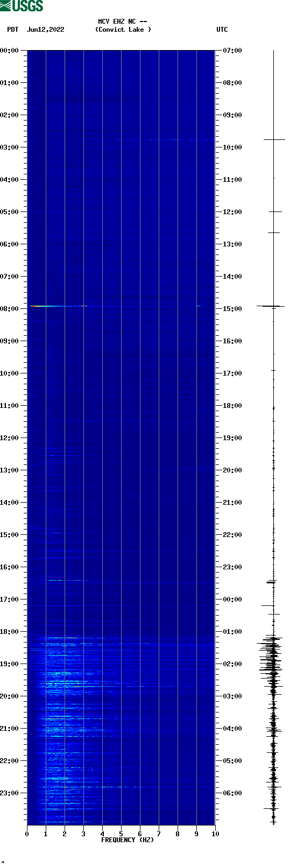Click the '12:00' PDT time label
The image size is (297, 868).
click(x=10, y=438)
